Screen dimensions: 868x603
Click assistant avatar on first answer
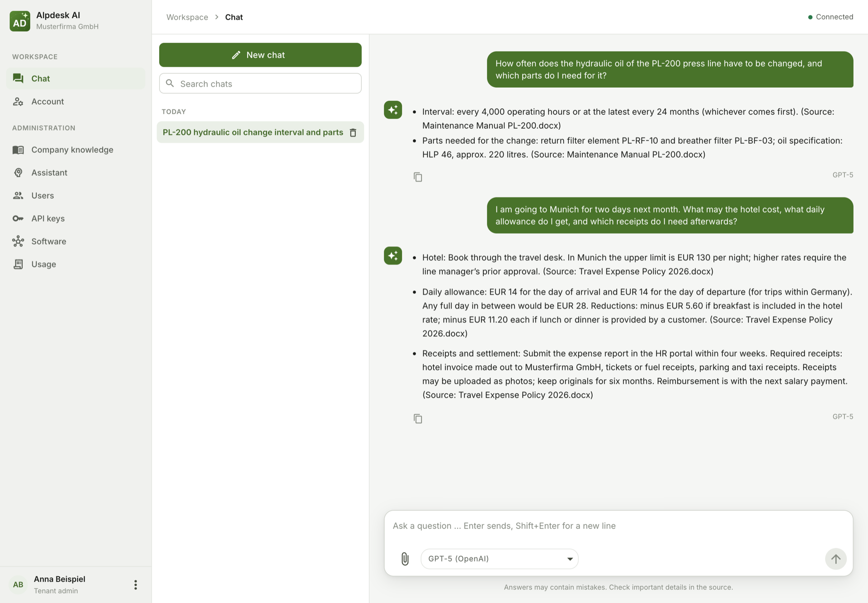pos(393,110)
